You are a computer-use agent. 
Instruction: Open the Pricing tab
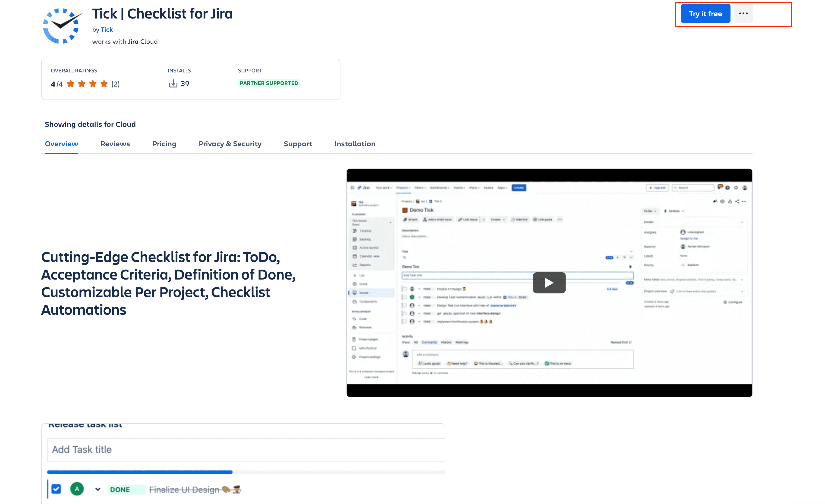164,144
